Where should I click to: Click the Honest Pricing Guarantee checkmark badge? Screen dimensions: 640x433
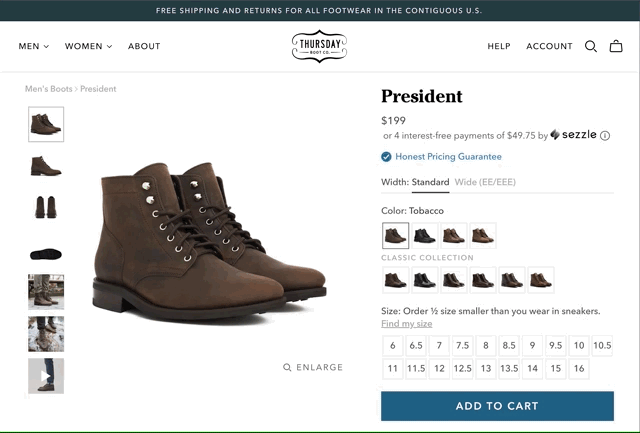coord(386,157)
